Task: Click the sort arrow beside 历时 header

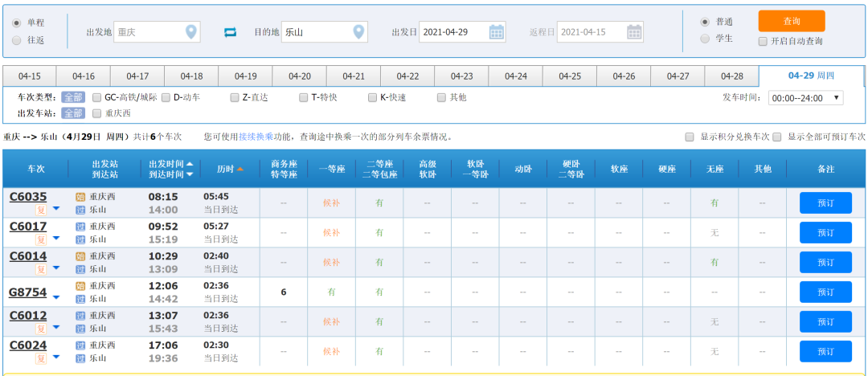Action: tap(240, 169)
